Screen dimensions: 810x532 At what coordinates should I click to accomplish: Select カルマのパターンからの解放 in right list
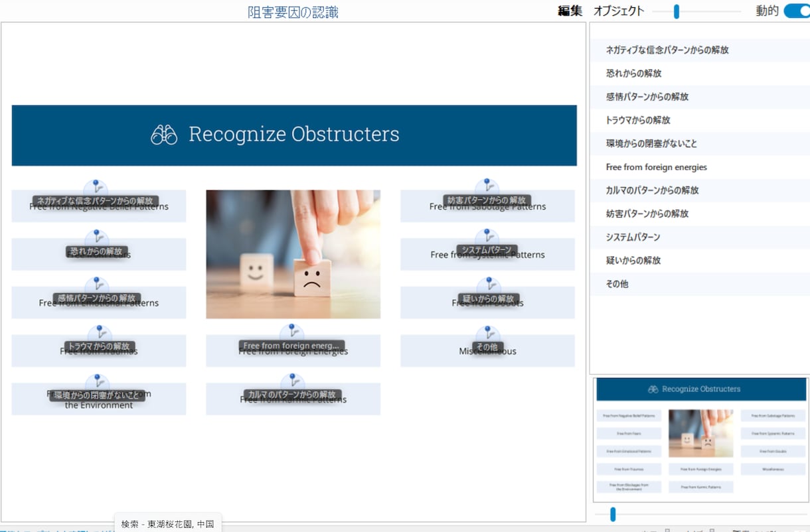(700, 190)
